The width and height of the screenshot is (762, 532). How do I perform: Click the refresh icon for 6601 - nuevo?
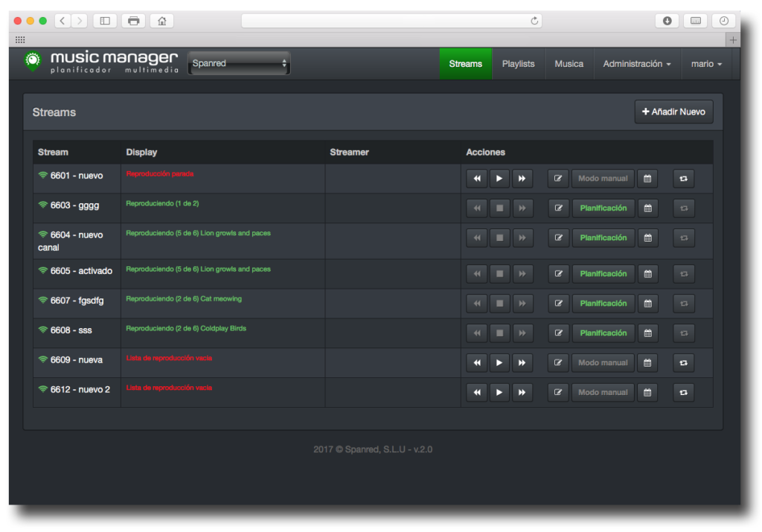click(x=684, y=179)
